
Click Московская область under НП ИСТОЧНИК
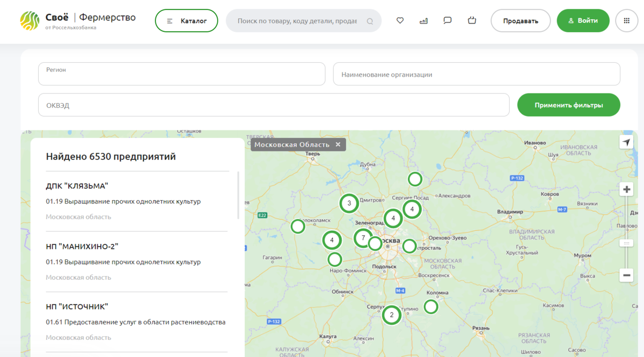click(x=78, y=338)
